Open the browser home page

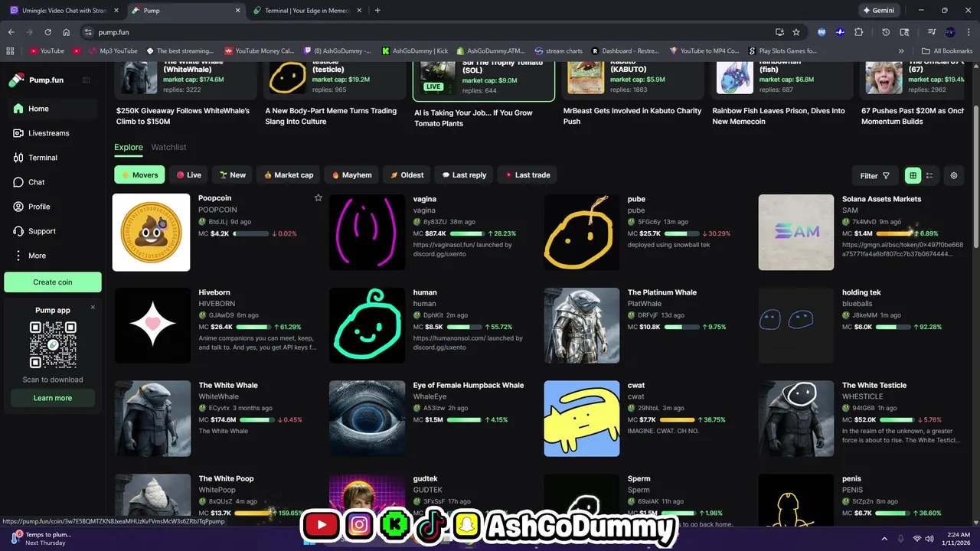tap(66, 32)
